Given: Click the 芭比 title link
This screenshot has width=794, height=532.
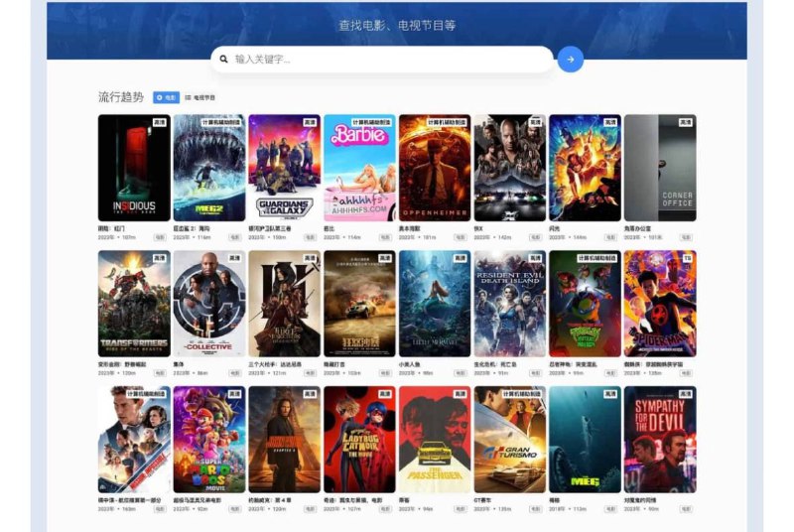Looking at the screenshot, I should (x=330, y=229).
